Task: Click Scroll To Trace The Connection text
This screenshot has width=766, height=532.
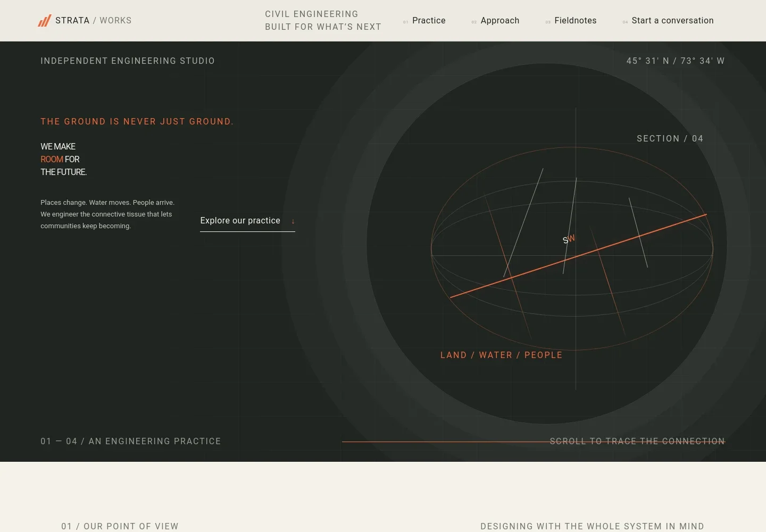Action: 637,442
